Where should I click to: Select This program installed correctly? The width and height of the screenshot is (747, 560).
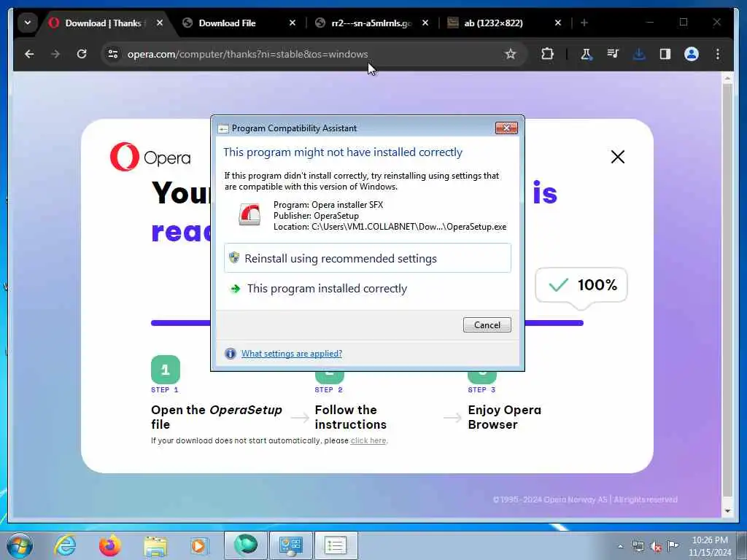pyautogui.click(x=368, y=289)
